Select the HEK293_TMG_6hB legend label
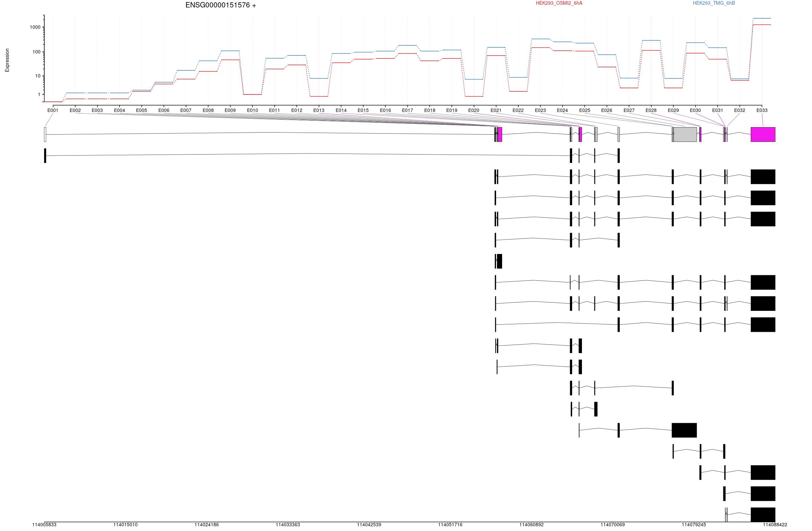The image size is (812, 531). tap(714, 3)
